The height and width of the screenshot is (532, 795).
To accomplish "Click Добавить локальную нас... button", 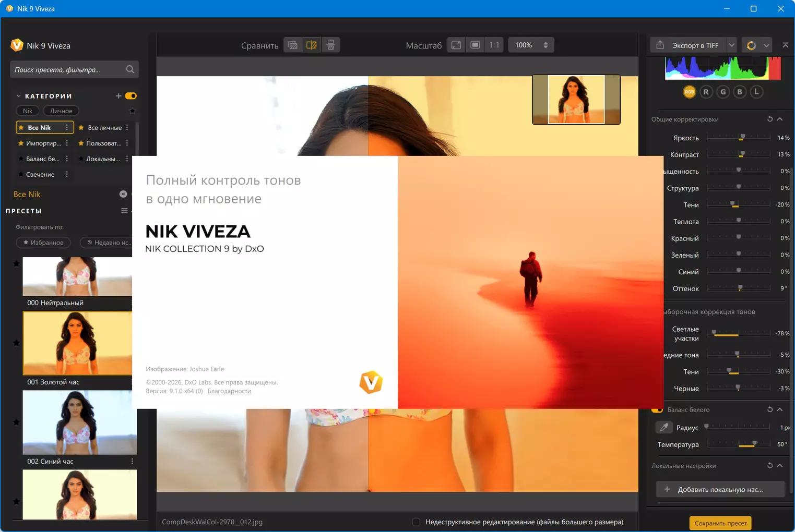I will (720, 490).
